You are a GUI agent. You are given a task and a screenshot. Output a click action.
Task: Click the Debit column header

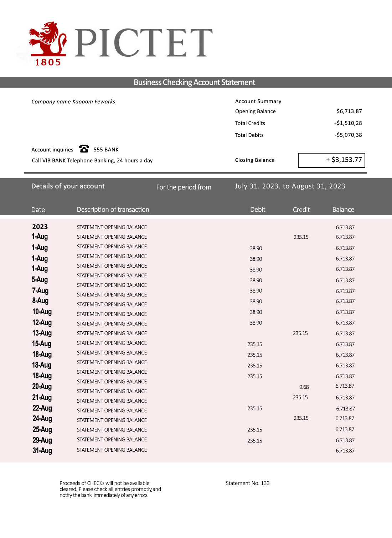pos(258,209)
